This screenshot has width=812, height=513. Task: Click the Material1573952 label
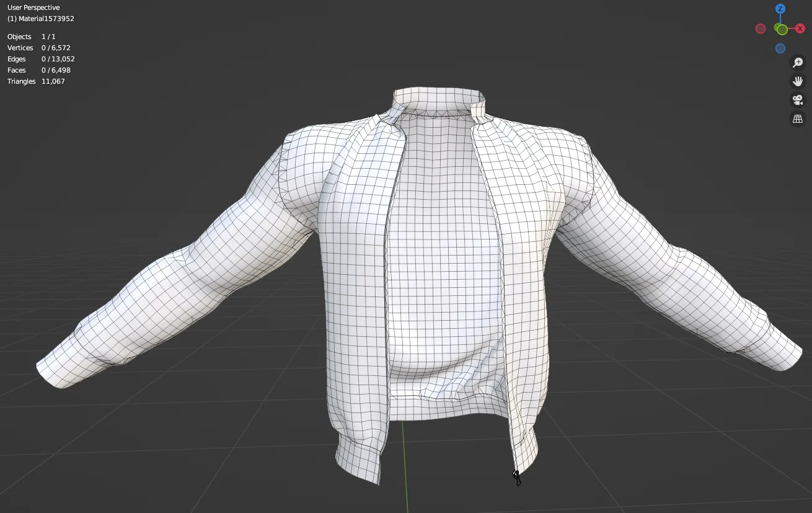tap(40, 19)
